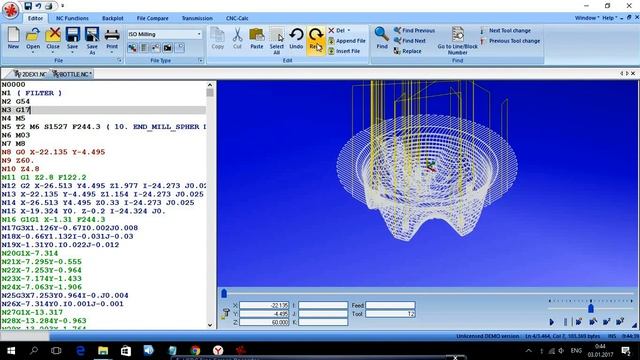This screenshot has height=360, width=640.
Task: Print using the Print icon
Action: click(x=112, y=35)
